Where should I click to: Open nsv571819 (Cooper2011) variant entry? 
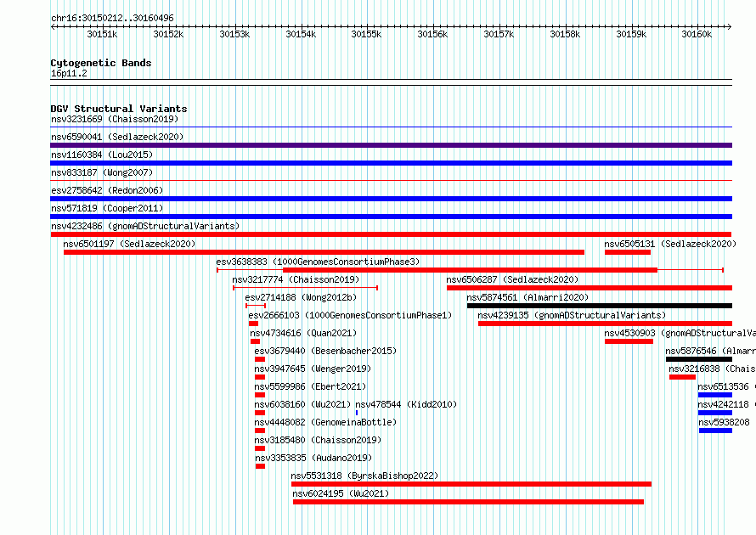pos(107,208)
